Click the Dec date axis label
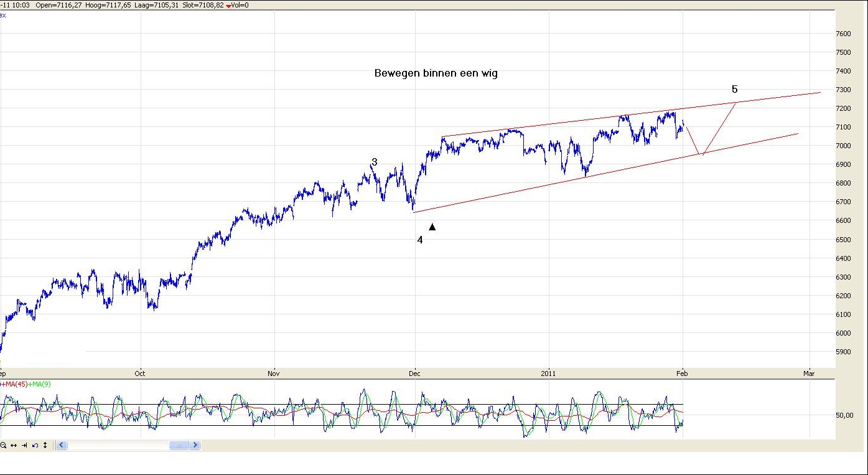Viewport: 868px width, 475px height. click(415, 374)
